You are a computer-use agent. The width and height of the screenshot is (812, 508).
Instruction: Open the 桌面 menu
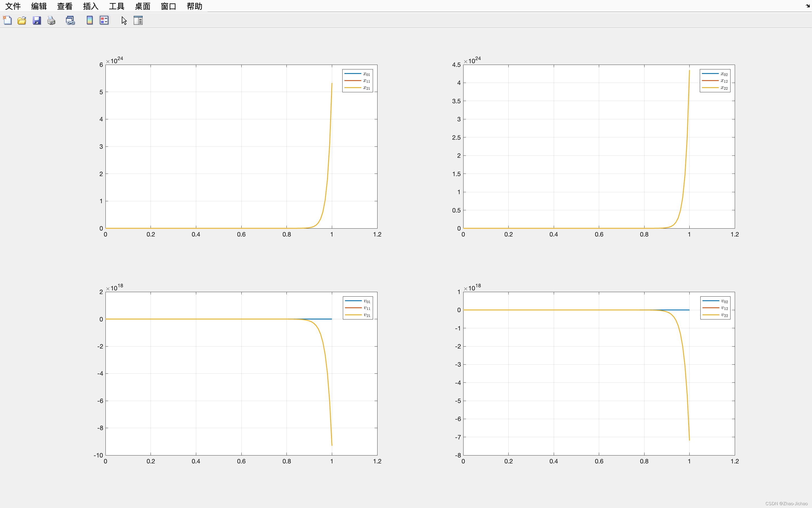click(143, 6)
